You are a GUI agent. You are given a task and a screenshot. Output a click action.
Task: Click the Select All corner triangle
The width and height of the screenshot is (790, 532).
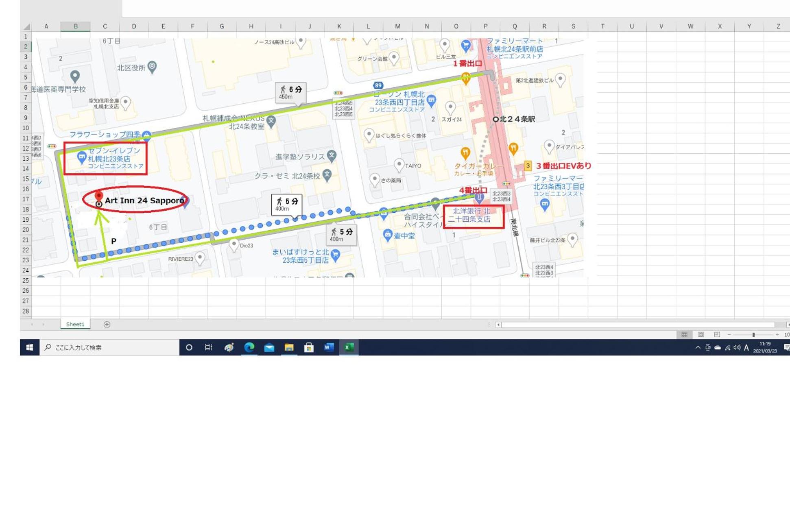click(x=26, y=26)
